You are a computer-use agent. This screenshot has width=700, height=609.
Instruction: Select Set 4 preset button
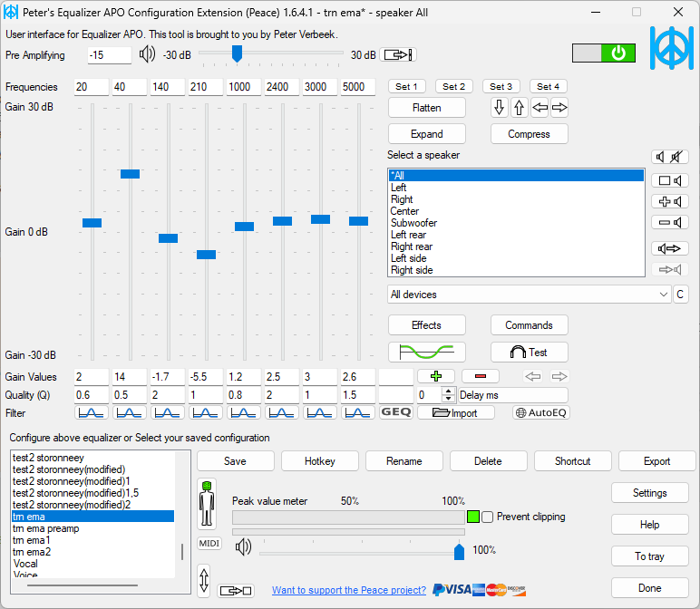548,87
